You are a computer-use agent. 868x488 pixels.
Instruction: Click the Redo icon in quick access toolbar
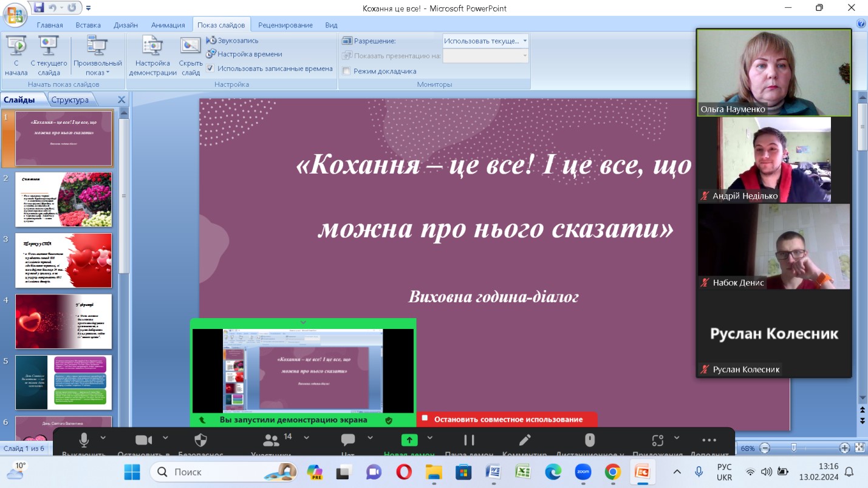[72, 8]
